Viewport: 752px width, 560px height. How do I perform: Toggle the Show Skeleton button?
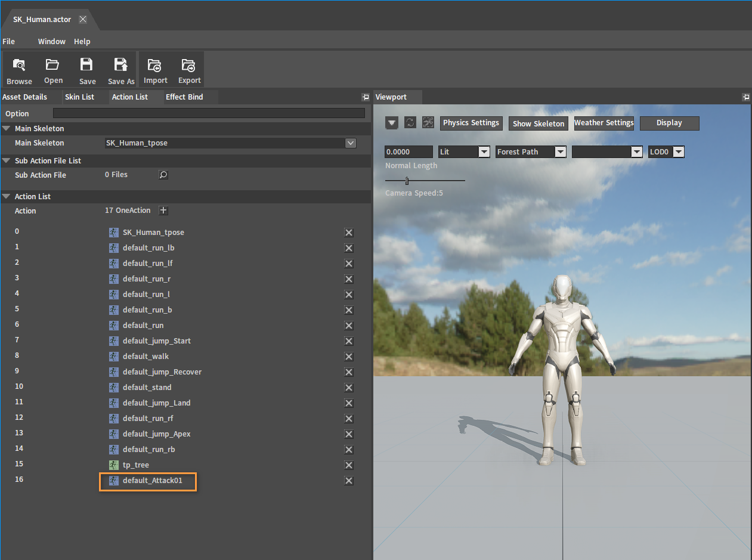click(539, 123)
